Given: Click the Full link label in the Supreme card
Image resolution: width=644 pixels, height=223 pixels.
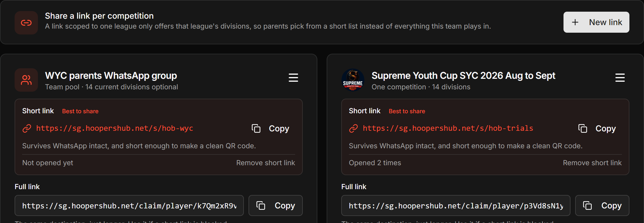Looking at the screenshot, I should coord(354,187).
